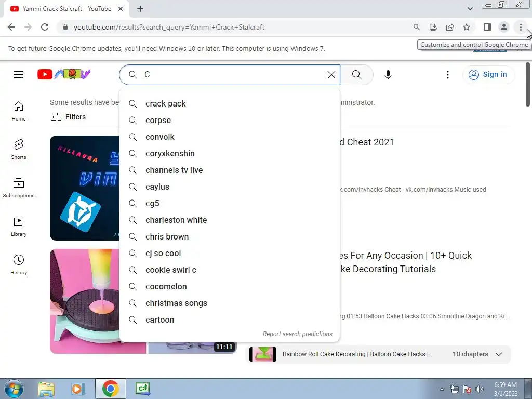Choose suggestion 'crack pack'

(229, 103)
